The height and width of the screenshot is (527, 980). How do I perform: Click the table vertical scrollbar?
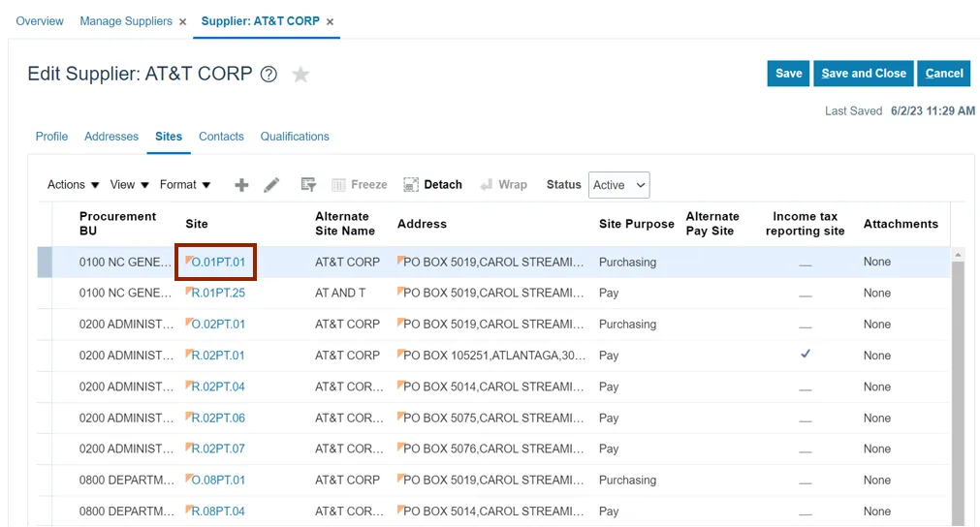click(959, 387)
